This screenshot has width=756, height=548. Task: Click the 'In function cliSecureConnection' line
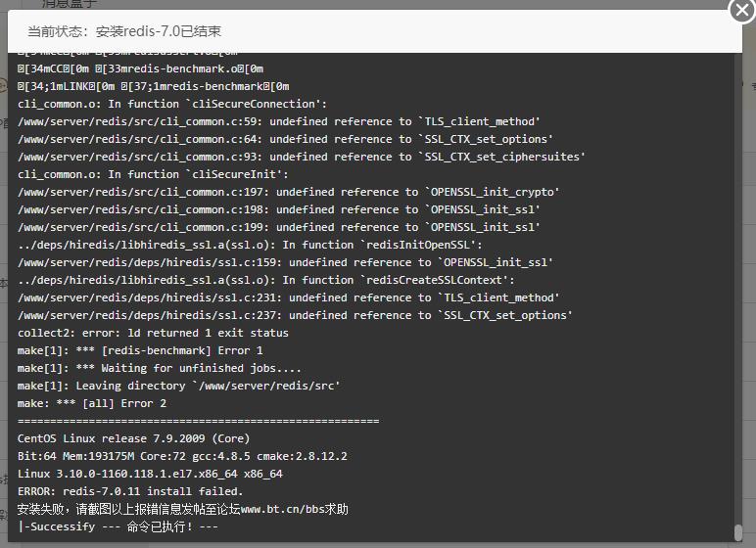point(172,104)
